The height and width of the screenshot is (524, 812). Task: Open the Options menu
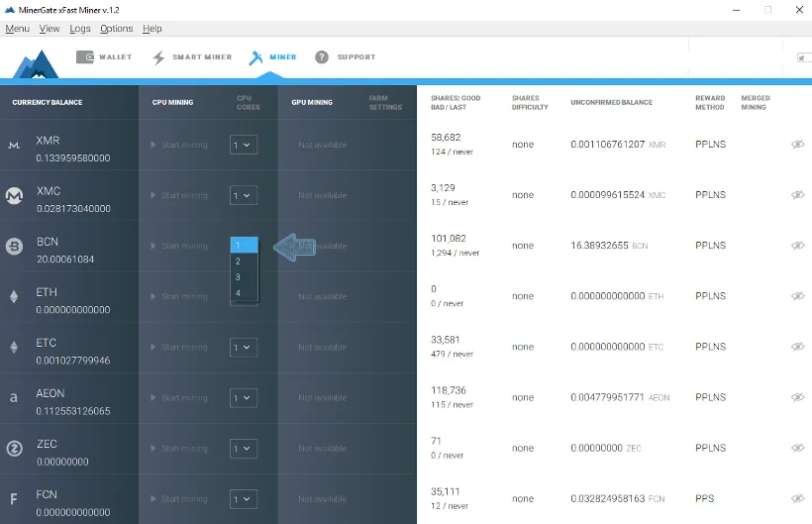[x=117, y=29]
